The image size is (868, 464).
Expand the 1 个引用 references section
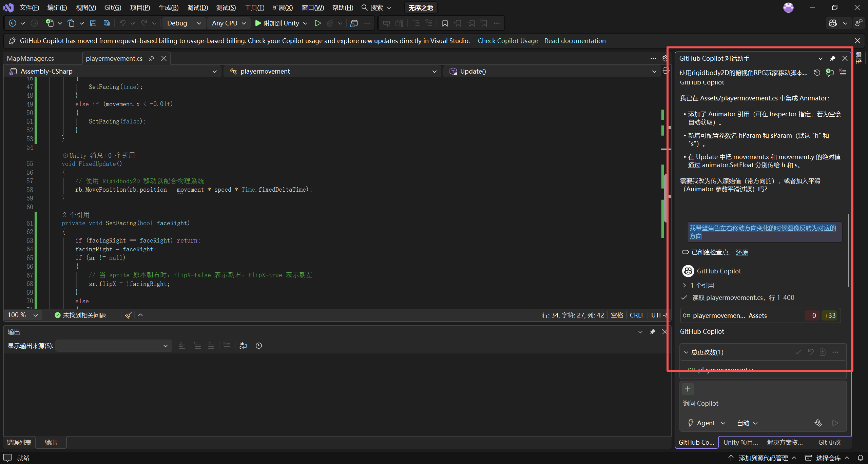pos(698,285)
